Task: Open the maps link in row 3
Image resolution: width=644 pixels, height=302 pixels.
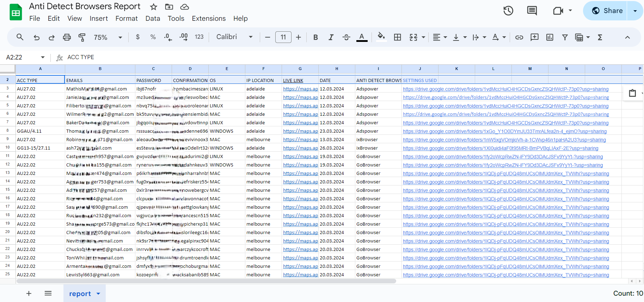Action: [x=300, y=89]
